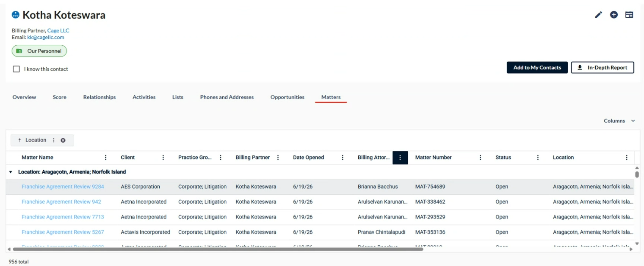The width and height of the screenshot is (644, 266).
Task: Click Pranav Chintalapudi billing attorney cell
Action: click(x=382, y=232)
